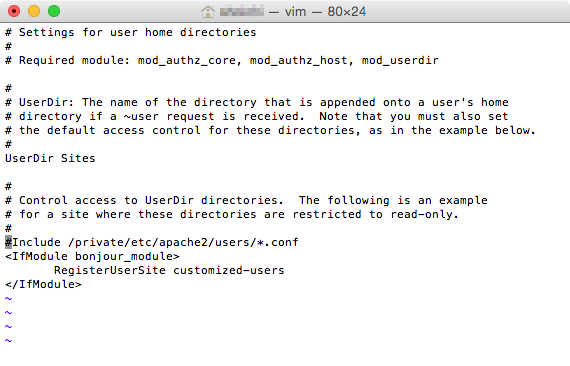Click on the UserDir Sites directive line
Viewport: 570px width, 366px height.
pos(50,158)
